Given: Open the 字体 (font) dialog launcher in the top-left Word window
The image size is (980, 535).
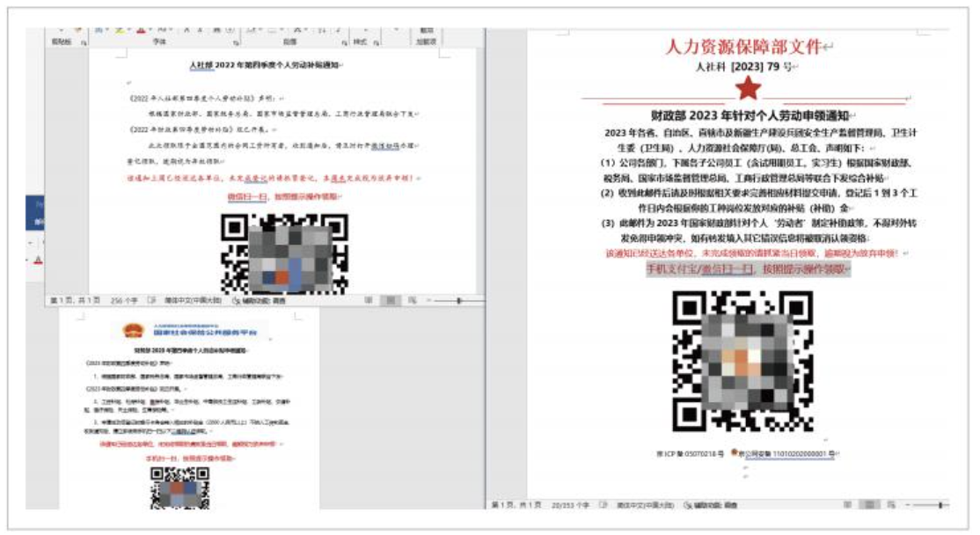Looking at the screenshot, I should pos(237,42).
